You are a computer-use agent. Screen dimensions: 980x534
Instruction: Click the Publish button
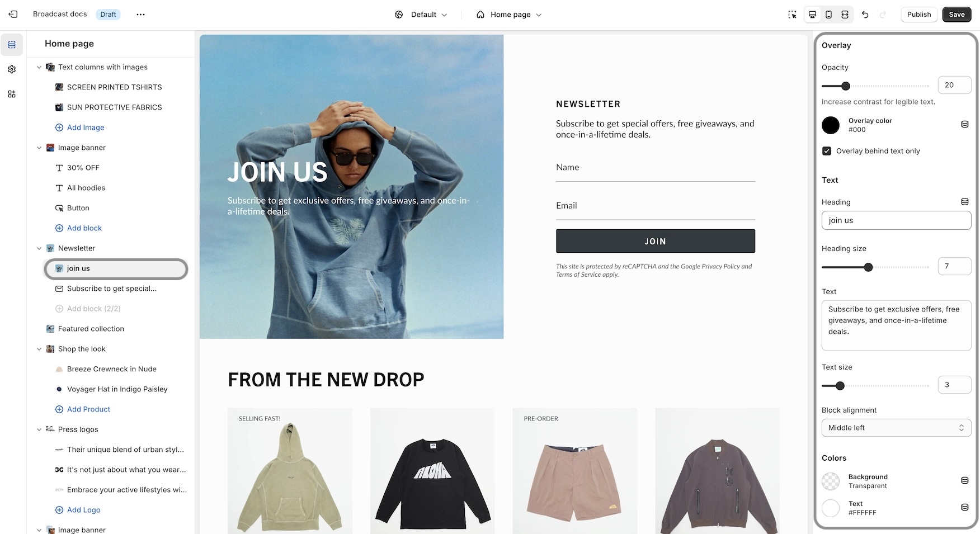point(919,15)
